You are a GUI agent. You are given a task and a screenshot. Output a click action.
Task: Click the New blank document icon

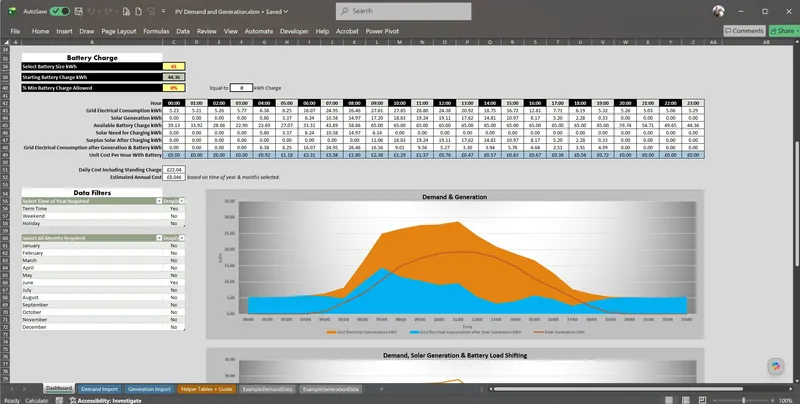click(138, 11)
